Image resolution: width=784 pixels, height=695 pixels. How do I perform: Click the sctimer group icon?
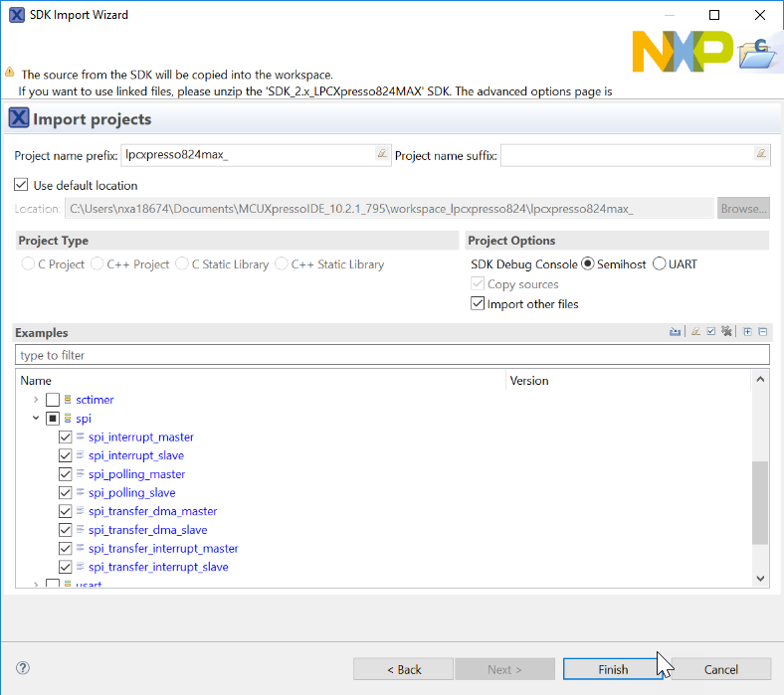pos(68,400)
